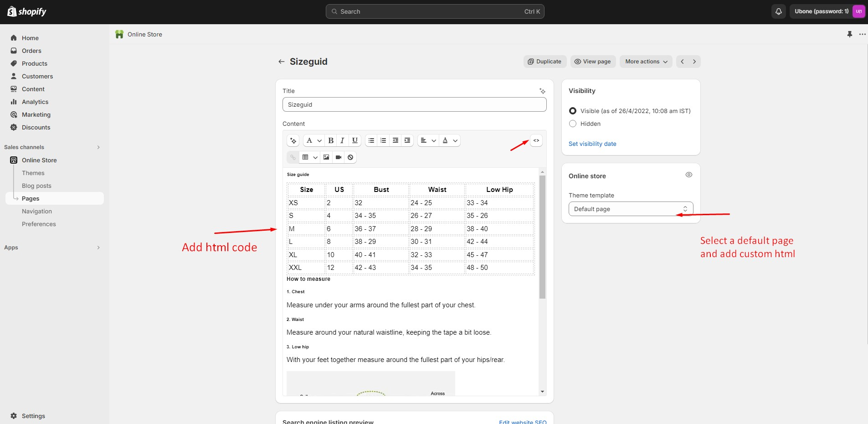Insert image into page content
The width and height of the screenshot is (868, 424).
click(326, 157)
